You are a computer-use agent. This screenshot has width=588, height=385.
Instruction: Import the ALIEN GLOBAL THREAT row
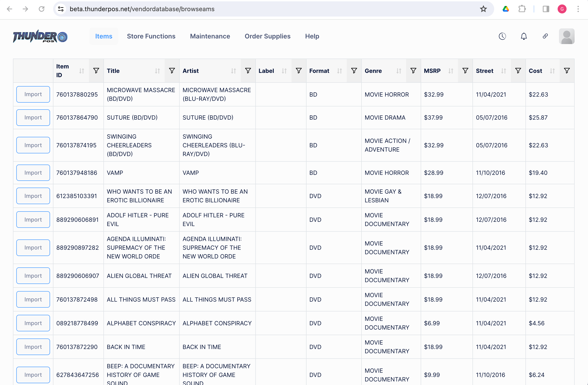(x=33, y=275)
